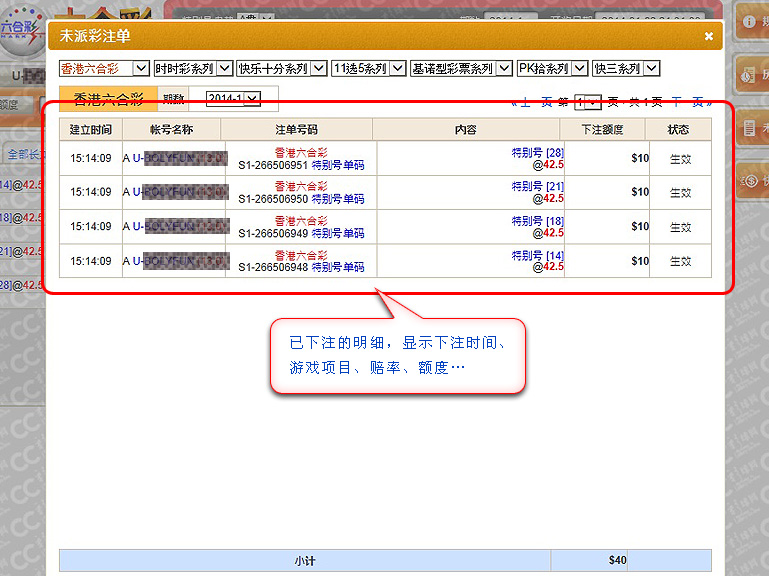Open the 2014-1 period number dropdown
769x576 pixels.
click(x=231, y=99)
